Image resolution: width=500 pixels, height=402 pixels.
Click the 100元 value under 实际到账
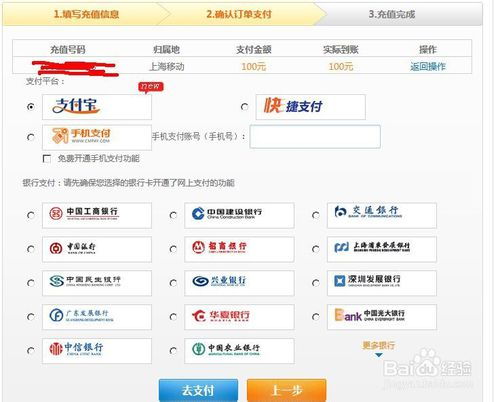tap(341, 67)
